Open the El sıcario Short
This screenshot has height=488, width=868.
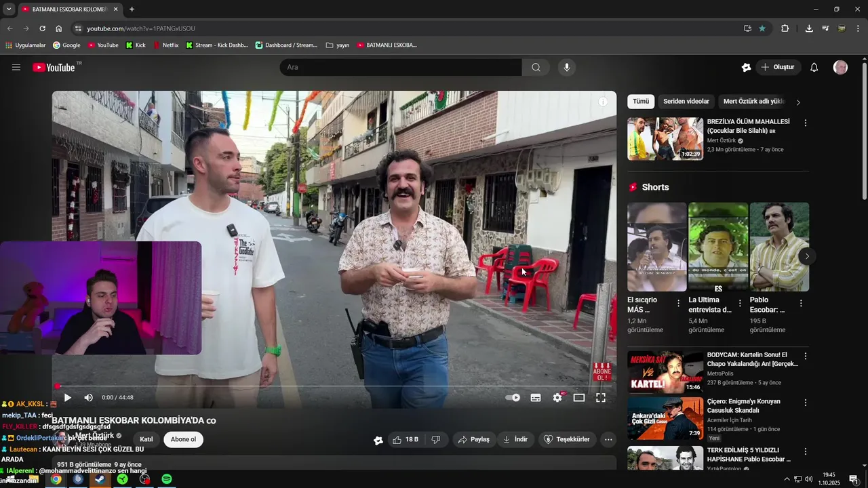(x=656, y=247)
